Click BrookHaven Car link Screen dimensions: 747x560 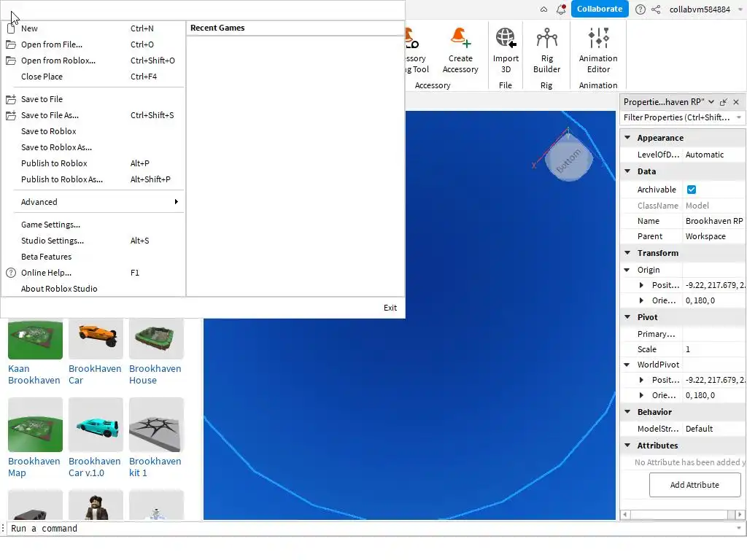[x=95, y=374]
